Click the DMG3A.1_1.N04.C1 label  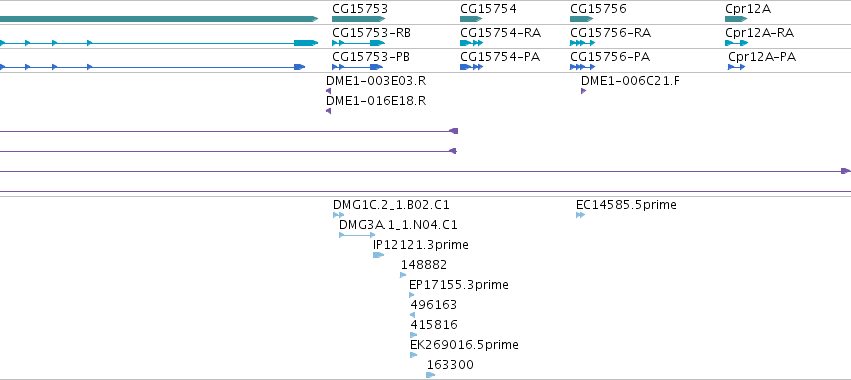coord(398,225)
